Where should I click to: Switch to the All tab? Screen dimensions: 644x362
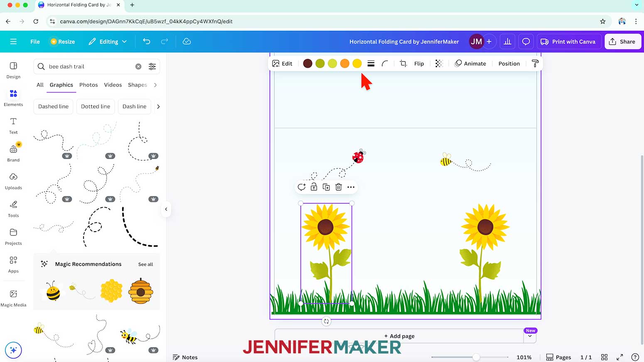pyautogui.click(x=40, y=85)
